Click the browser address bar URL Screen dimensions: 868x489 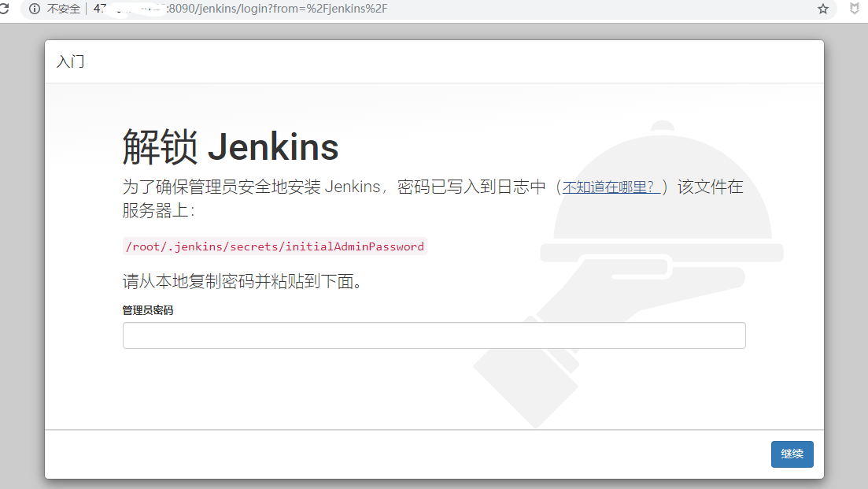[241, 9]
